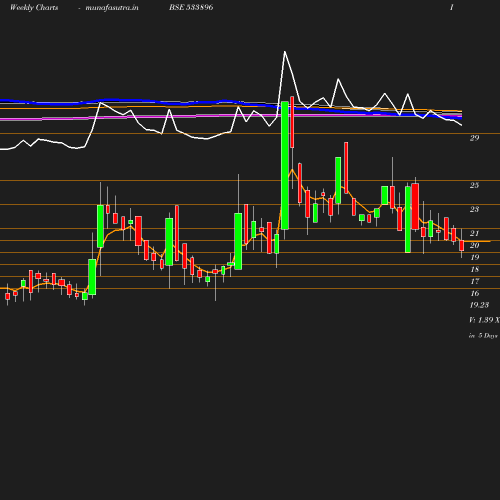Click the 'V: 1.39 X' volume text
500x500 pixels.
pos(484,320)
